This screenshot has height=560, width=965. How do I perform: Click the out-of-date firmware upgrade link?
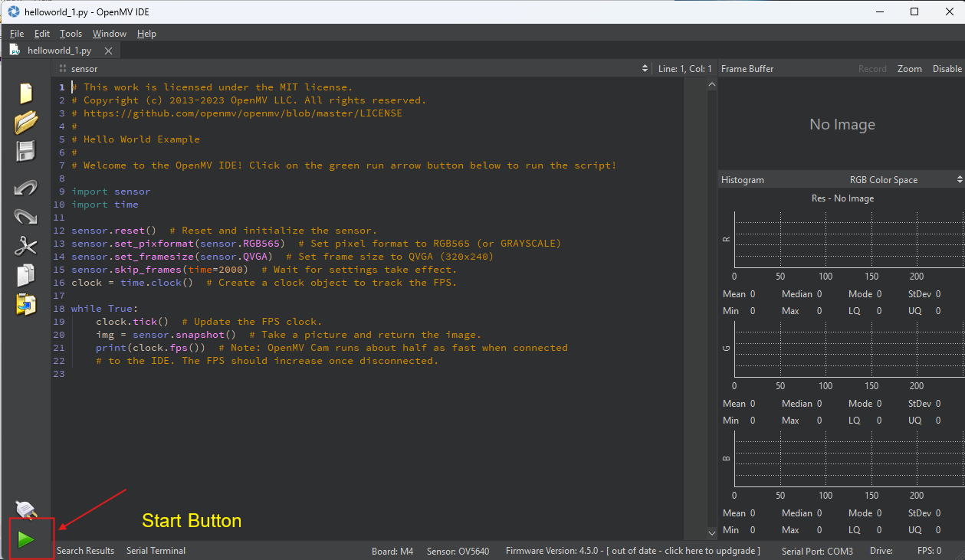pos(682,551)
